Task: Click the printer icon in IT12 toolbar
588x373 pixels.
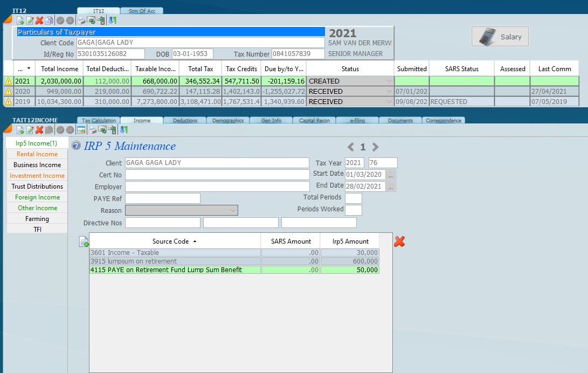Action: [81, 20]
